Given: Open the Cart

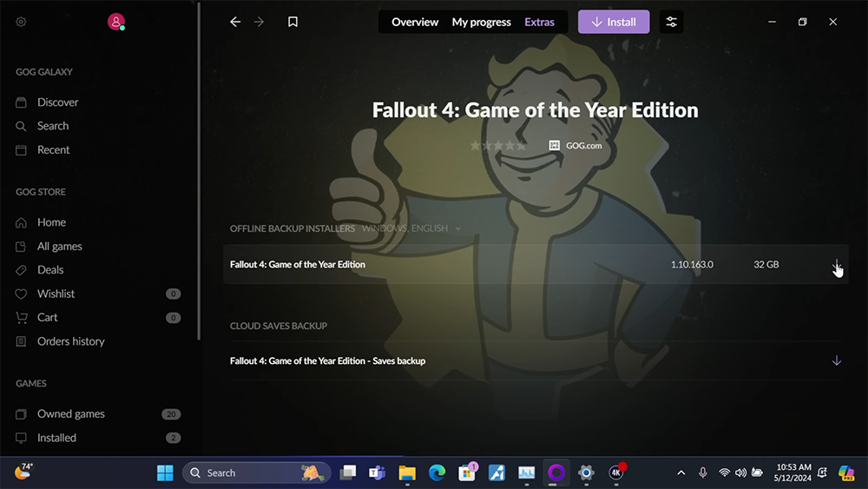Looking at the screenshot, I should click(47, 318).
